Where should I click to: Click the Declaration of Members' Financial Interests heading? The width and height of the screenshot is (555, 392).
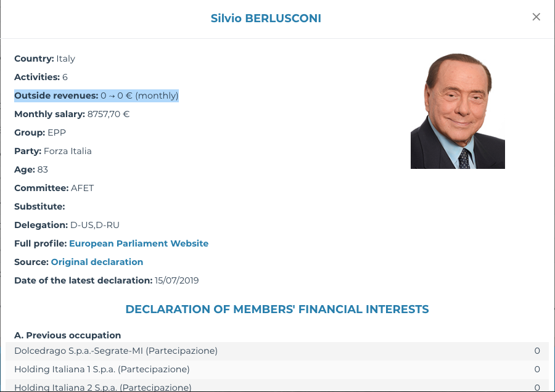(277, 309)
